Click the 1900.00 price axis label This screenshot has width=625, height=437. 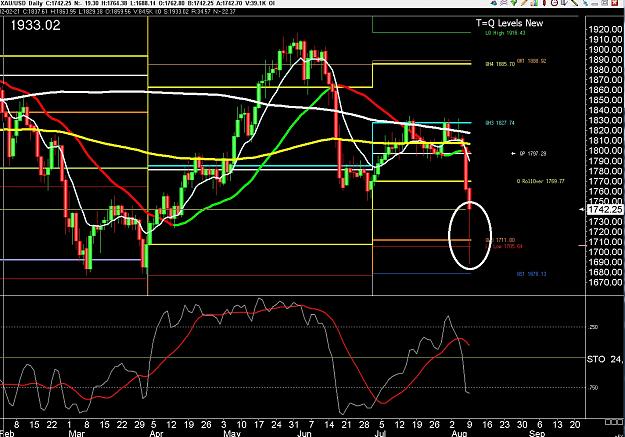[x=605, y=50]
